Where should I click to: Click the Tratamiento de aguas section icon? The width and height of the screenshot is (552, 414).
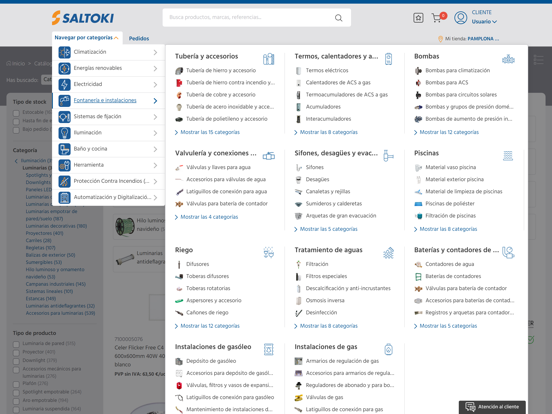pos(388,252)
